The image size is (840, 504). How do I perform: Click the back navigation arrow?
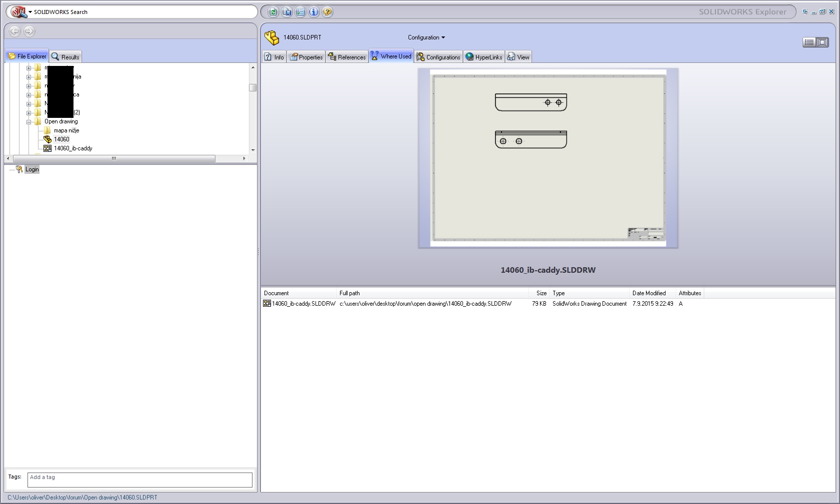15,31
